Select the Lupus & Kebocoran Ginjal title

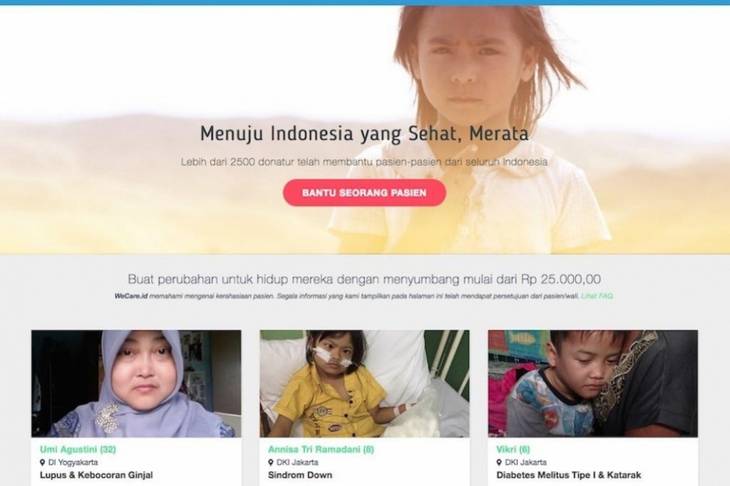pos(96,475)
